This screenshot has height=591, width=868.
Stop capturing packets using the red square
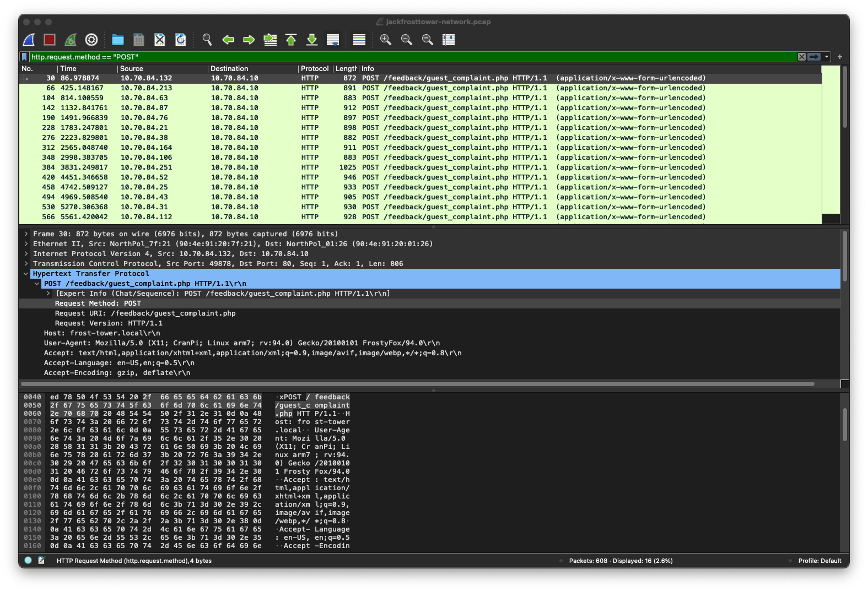(x=50, y=40)
